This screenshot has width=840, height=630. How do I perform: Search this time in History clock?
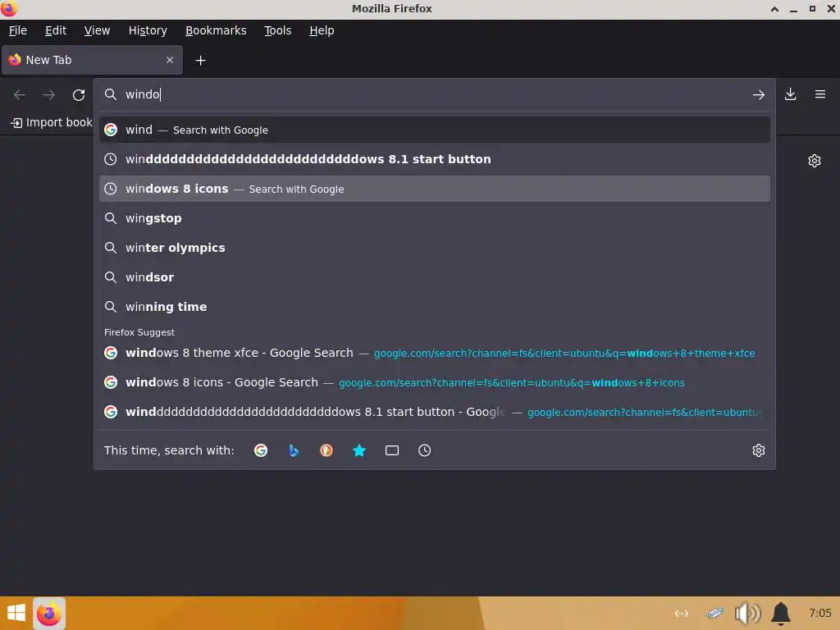tap(424, 450)
